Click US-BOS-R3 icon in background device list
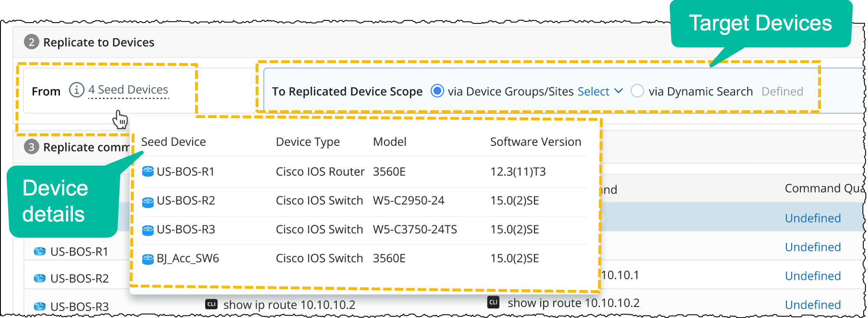Image resolution: width=868 pixels, height=318 pixels. coord(39,306)
